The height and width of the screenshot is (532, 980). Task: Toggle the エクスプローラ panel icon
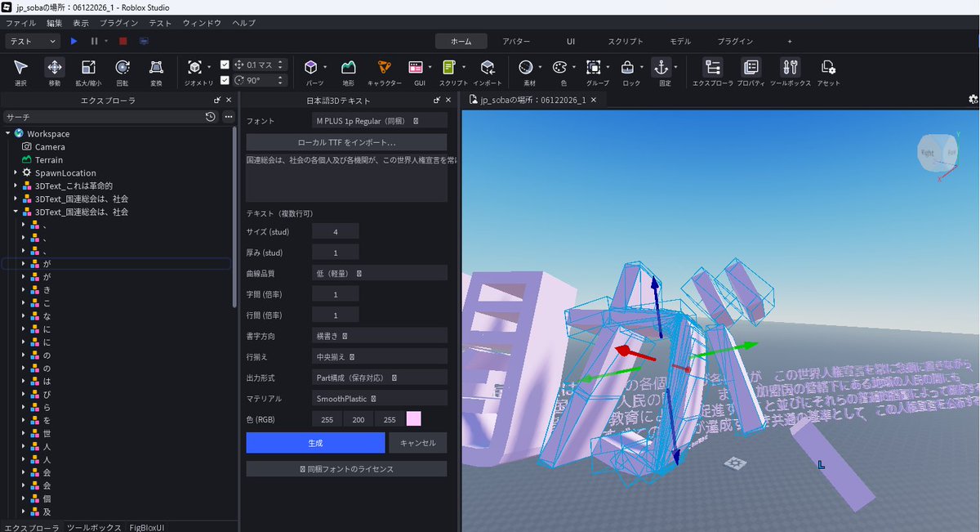point(713,68)
